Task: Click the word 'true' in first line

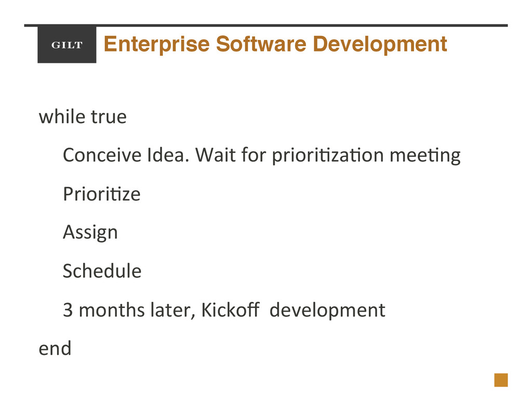Action: pyautogui.click(x=109, y=117)
